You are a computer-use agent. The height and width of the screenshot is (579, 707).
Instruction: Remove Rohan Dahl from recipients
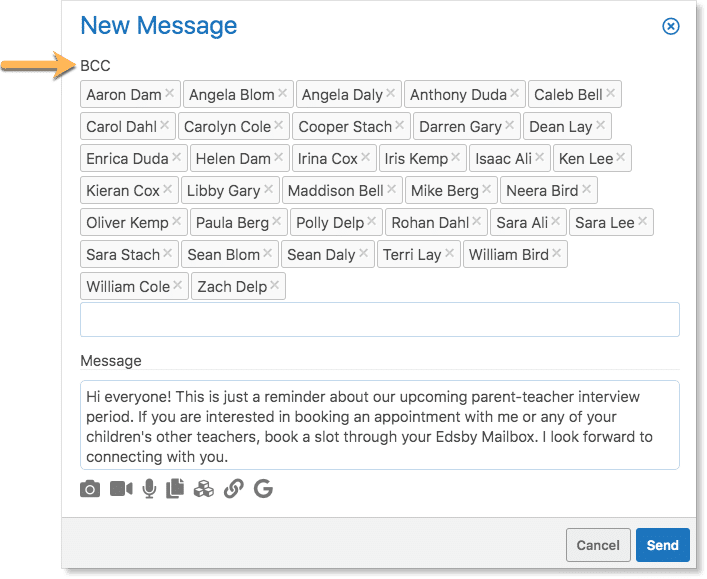[x=477, y=221]
